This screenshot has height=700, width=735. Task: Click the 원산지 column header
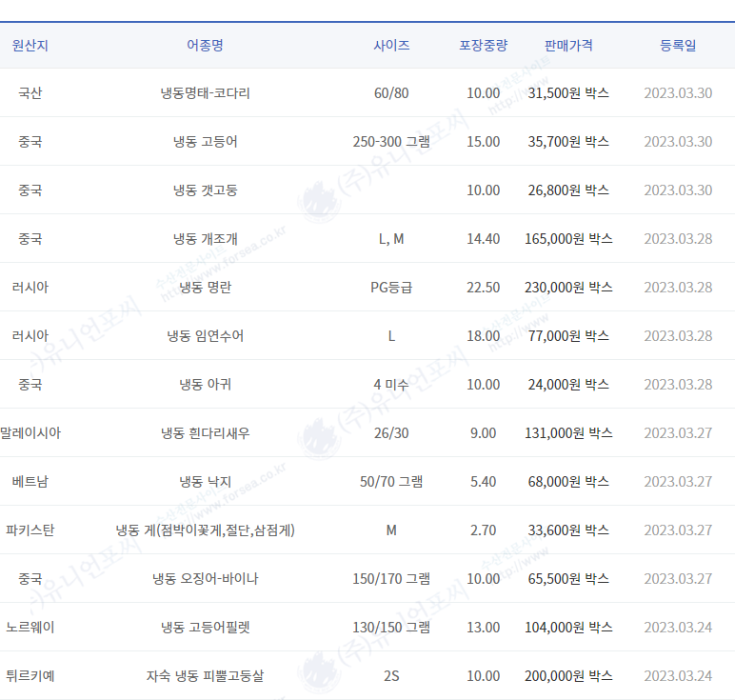click(30, 46)
